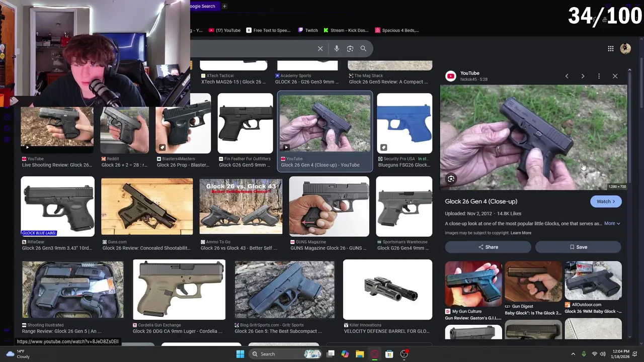Open weather widget showing 14°F Cloudy
644x362 pixels.
pyautogui.click(x=18, y=354)
